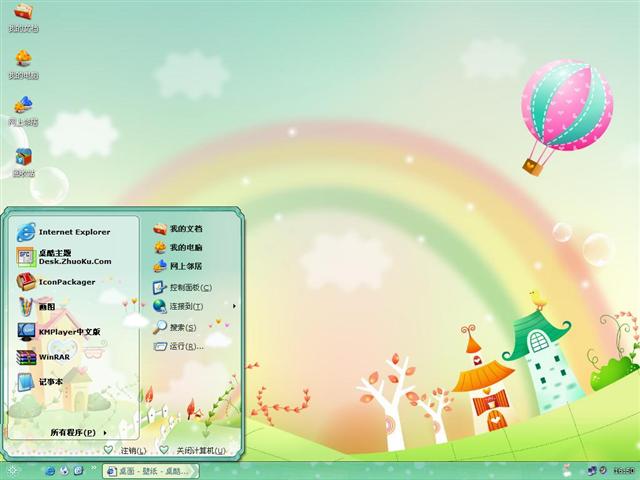
Task: Open WinRAR from start menu
Action: pyautogui.click(x=43, y=357)
